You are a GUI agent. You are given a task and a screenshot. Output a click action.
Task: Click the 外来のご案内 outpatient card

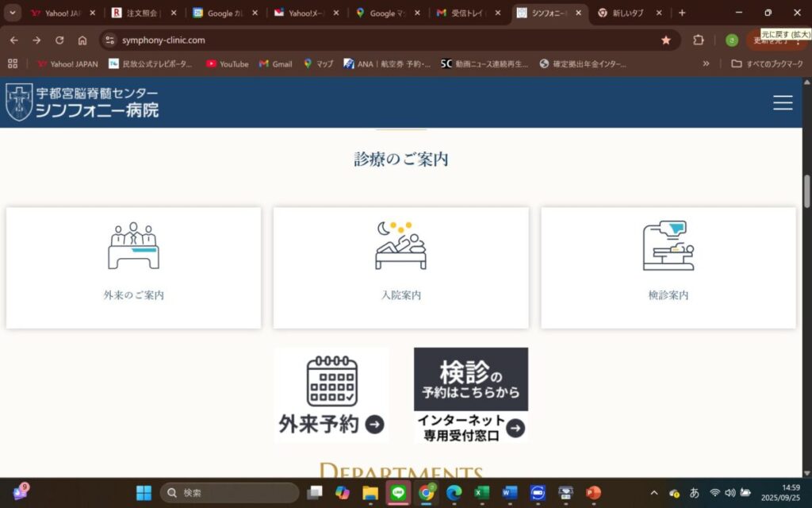coord(133,267)
